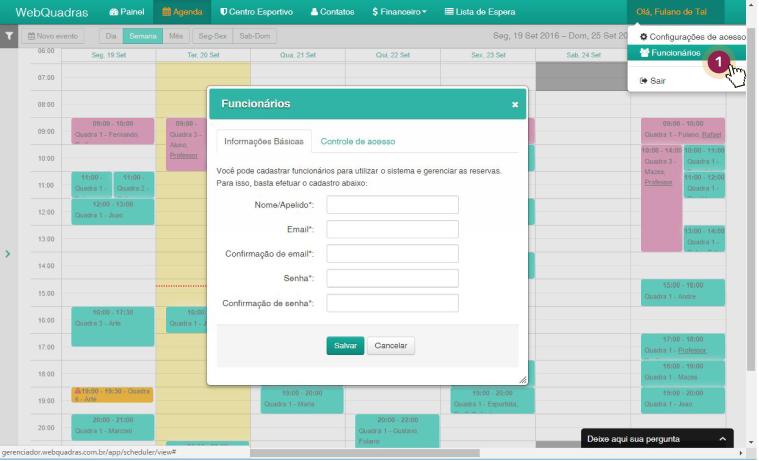Switch to Controle de acesso tab
This screenshot has width=759, height=461.
[x=358, y=142]
